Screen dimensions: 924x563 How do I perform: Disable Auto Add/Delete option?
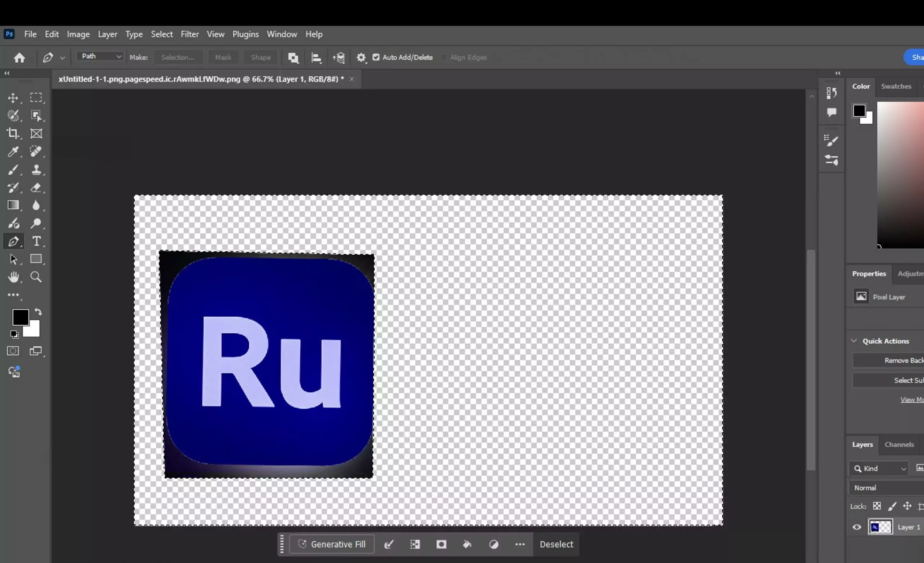pos(376,57)
